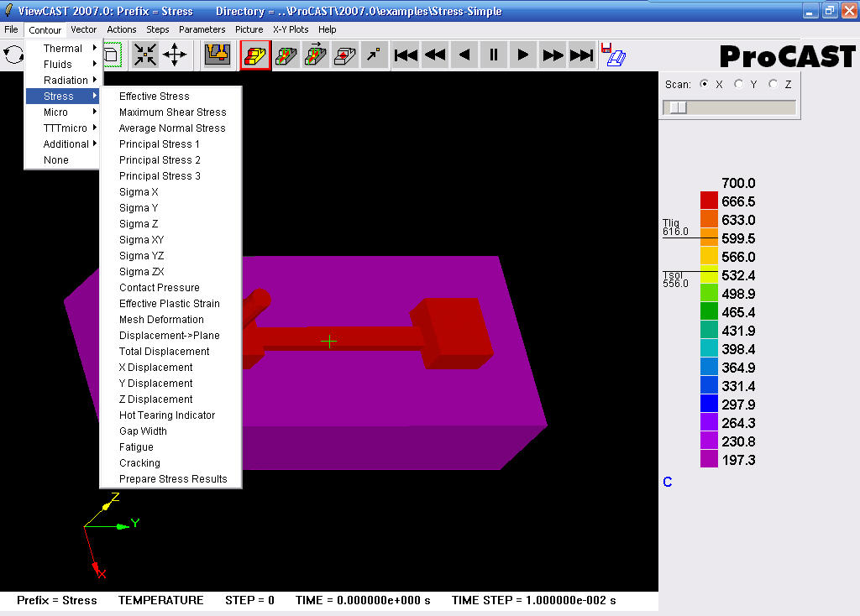The width and height of the screenshot is (860, 616).
Task: Open the Actions menu
Action: [x=121, y=29]
